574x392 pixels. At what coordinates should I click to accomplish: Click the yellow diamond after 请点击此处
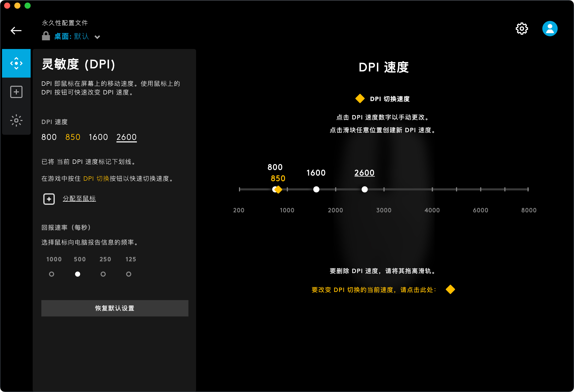pyautogui.click(x=450, y=289)
